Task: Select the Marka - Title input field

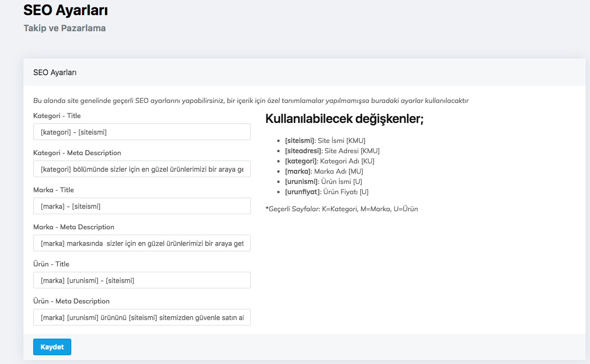Action: pyautogui.click(x=142, y=205)
